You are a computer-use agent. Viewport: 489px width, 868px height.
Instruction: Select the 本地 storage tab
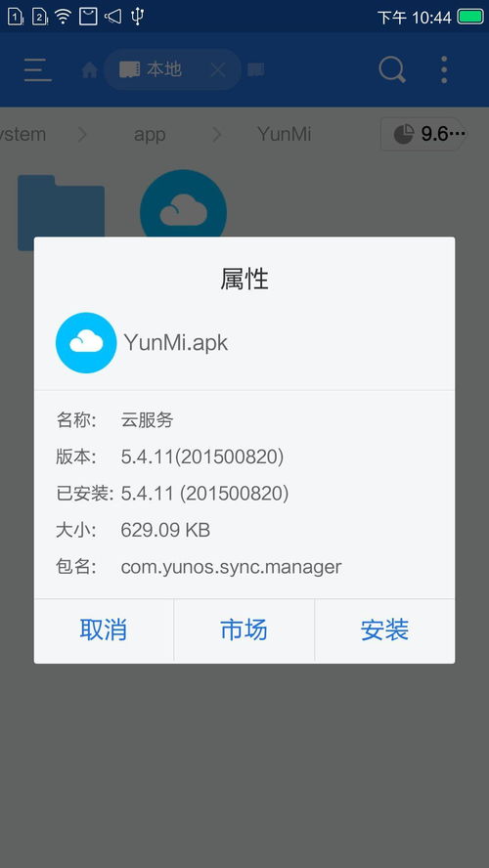coord(150,69)
